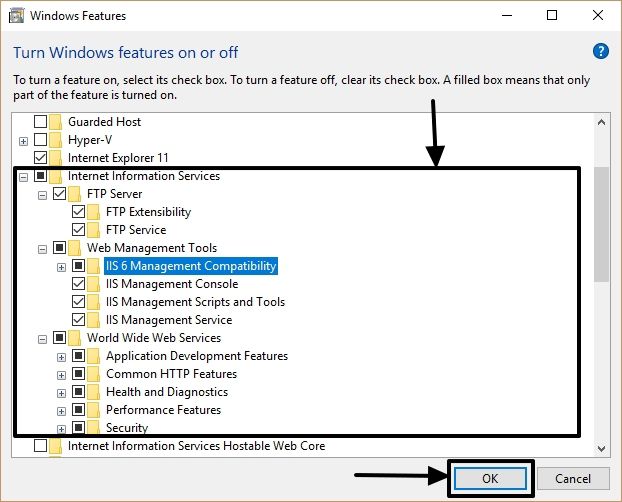Click the scrollbar down arrow
This screenshot has width=622, height=502.
click(x=601, y=449)
